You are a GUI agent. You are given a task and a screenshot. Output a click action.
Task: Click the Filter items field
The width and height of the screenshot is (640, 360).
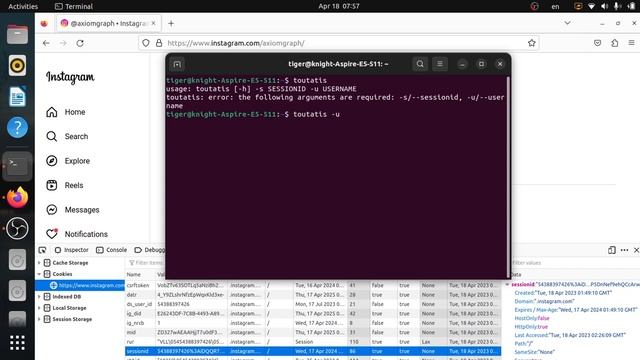(146, 263)
